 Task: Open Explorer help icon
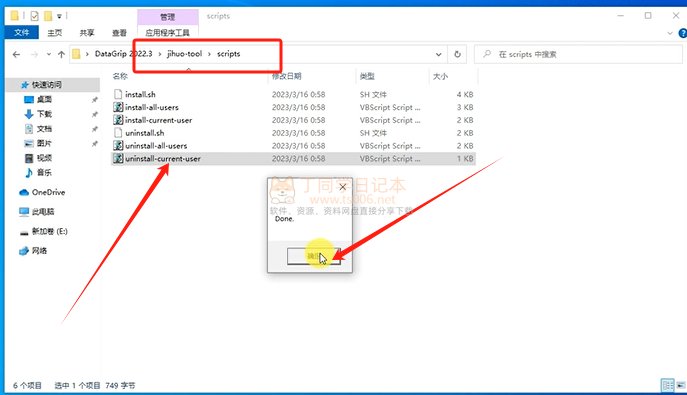683,33
